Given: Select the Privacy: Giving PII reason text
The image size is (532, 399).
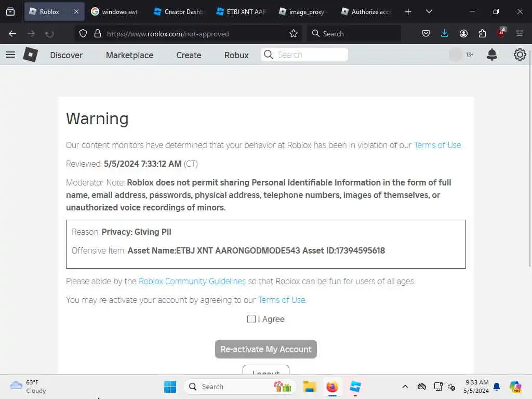Looking at the screenshot, I should point(137,232).
